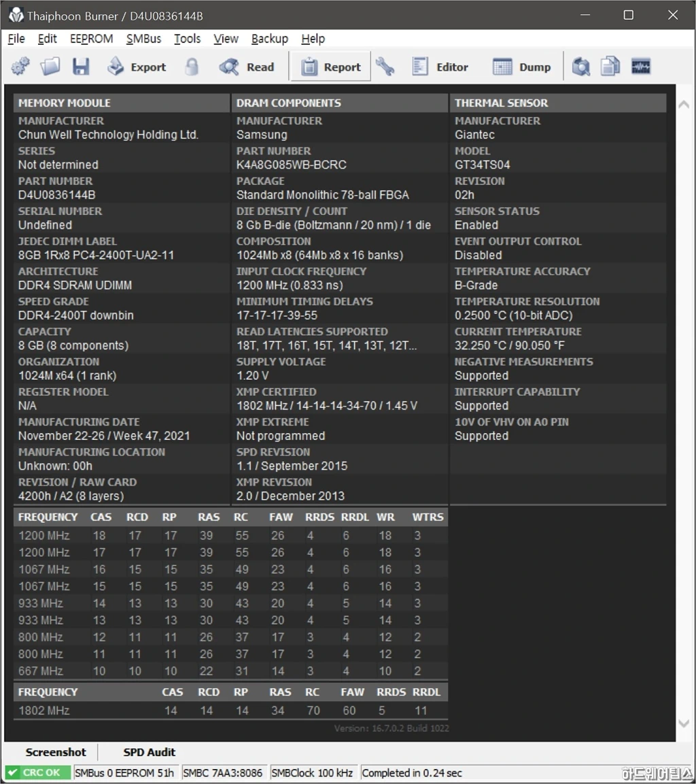This screenshot has height=784, width=696.
Task: Open the SMBus menu
Action: point(144,39)
